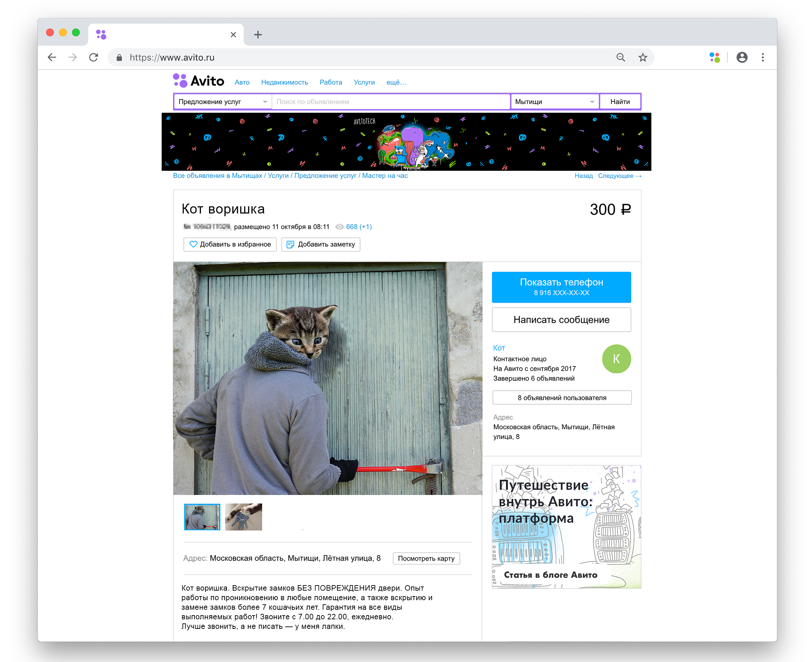The height and width of the screenshot is (662, 812).
Task: Click the Avito logo
Action: point(199,81)
